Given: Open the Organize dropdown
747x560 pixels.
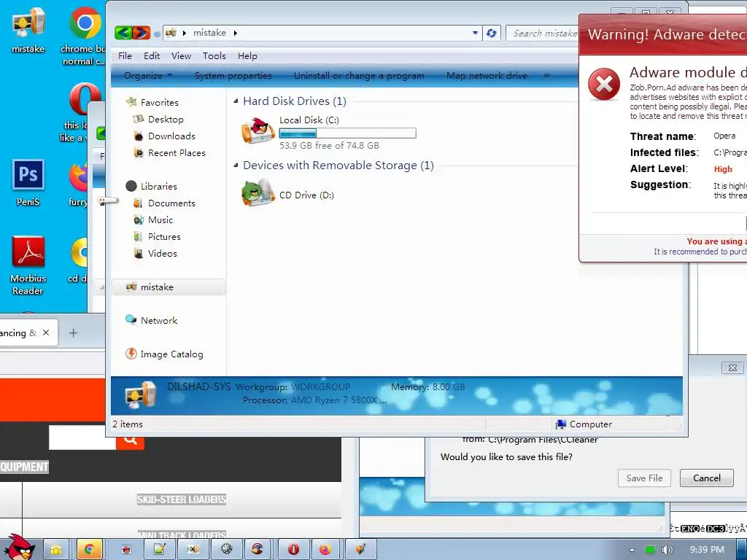Looking at the screenshot, I should click(147, 76).
